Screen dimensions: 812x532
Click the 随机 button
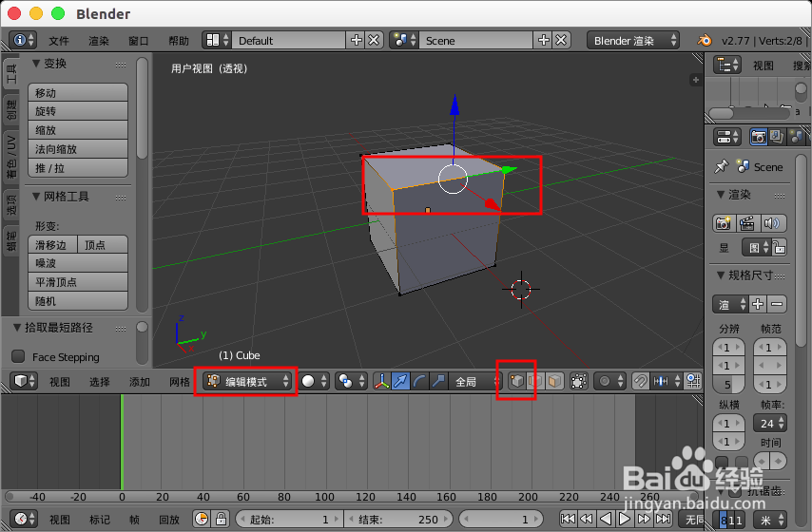[x=78, y=300]
